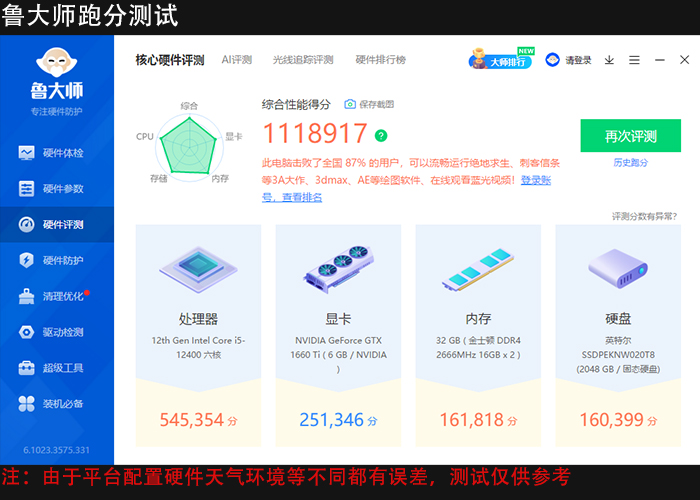Switch to AI评测 tab
Viewport: 700px width, 500px height.
[x=237, y=60]
